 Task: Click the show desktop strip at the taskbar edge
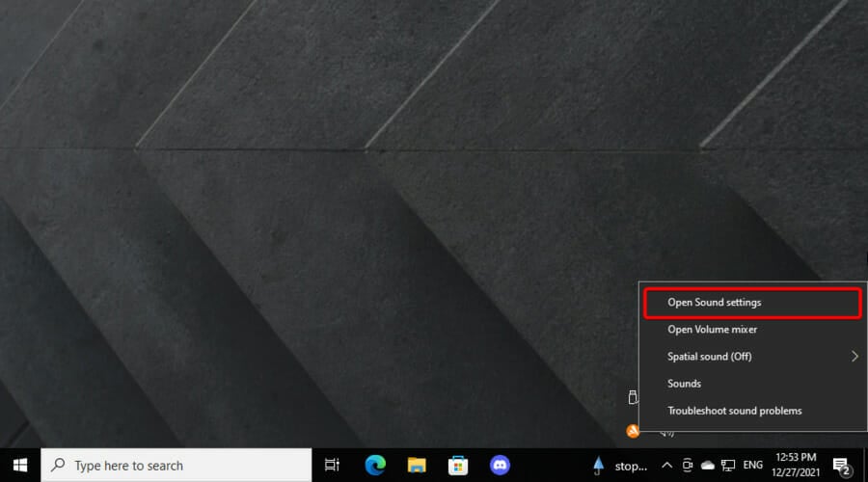(x=865, y=466)
